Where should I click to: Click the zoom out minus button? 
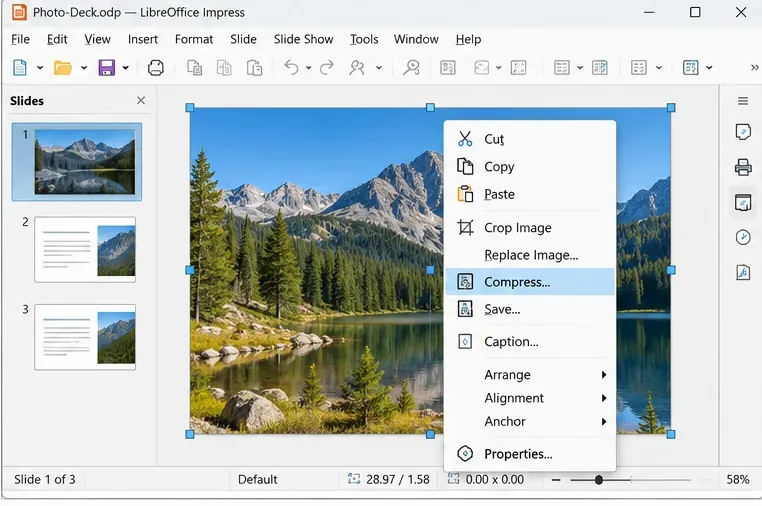click(556, 480)
